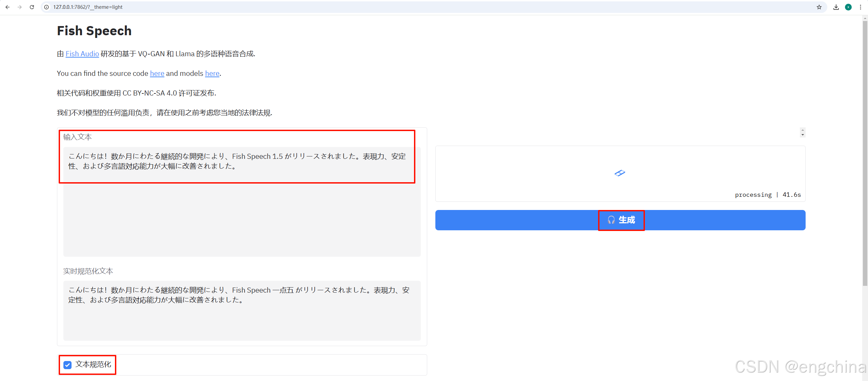Click the site info icon in address bar

(46, 7)
